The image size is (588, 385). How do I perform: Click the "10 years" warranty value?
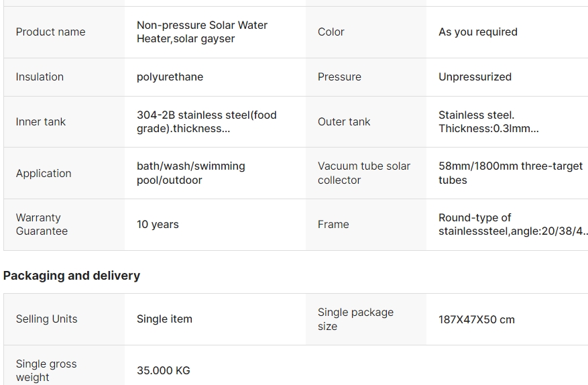tap(158, 225)
